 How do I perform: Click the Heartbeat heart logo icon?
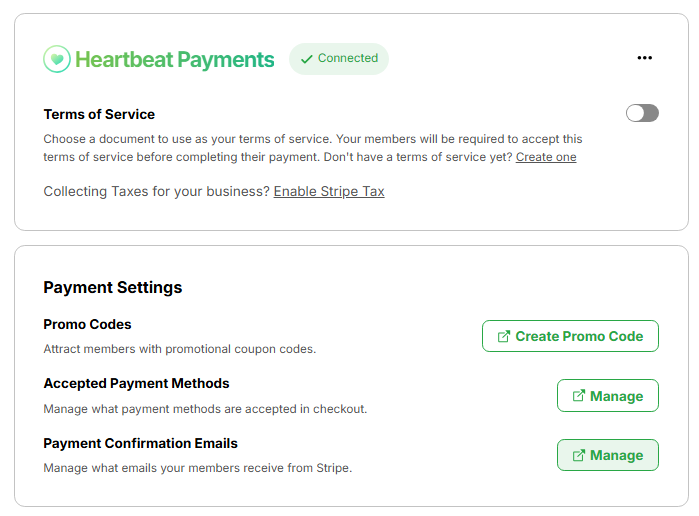[57, 59]
